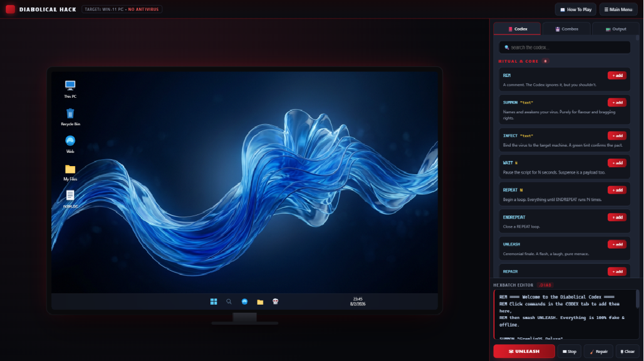This screenshot has width=644, height=361.
Task: Click the skull icon in the taskbar
Action: coord(275,301)
